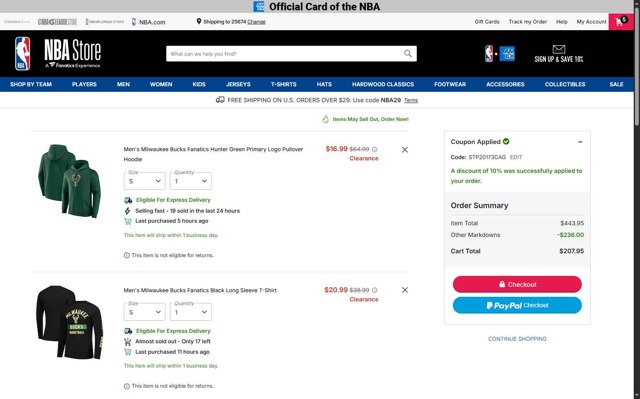640x399 pixels.
Task: Open the black Bucks long sleeve thumbnail
Action: [69, 322]
